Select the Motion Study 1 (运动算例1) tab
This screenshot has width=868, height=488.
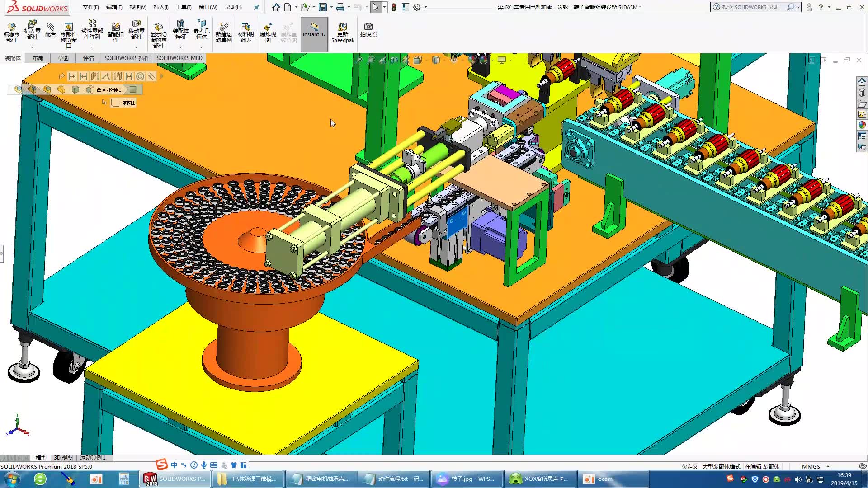click(x=93, y=457)
